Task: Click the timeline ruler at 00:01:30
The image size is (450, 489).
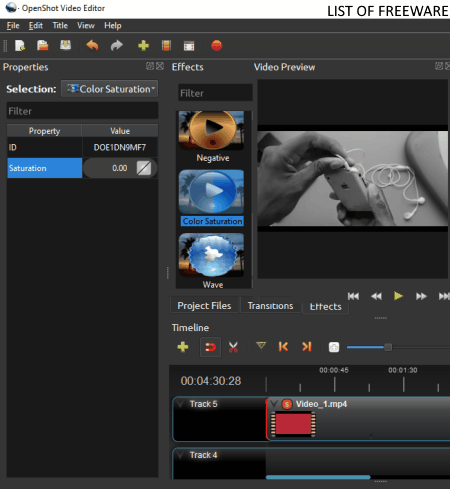Action: click(403, 370)
